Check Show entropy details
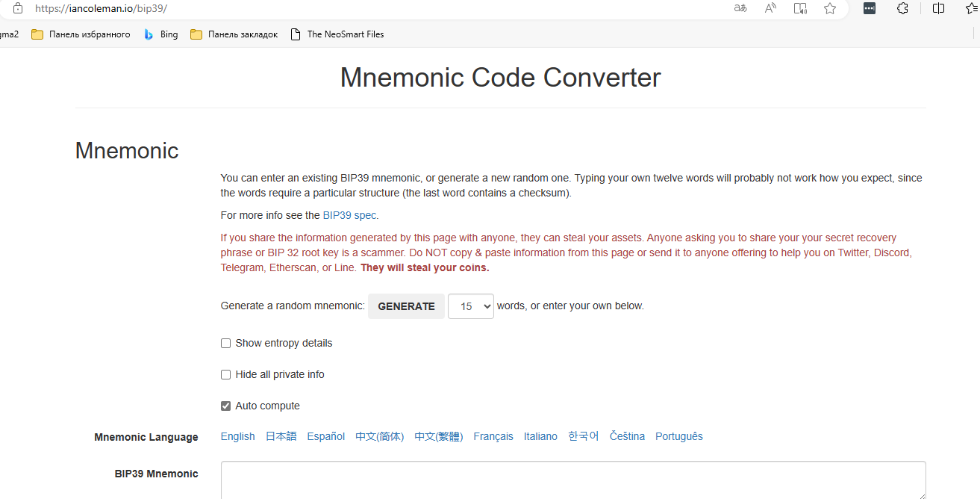 coord(225,344)
